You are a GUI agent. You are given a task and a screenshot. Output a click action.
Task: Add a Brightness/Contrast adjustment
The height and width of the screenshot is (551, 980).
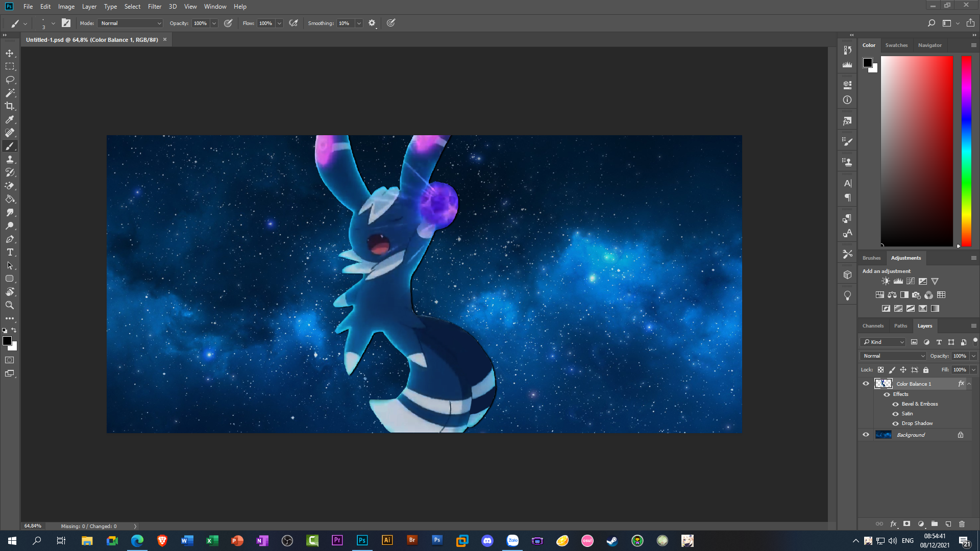click(x=886, y=281)
